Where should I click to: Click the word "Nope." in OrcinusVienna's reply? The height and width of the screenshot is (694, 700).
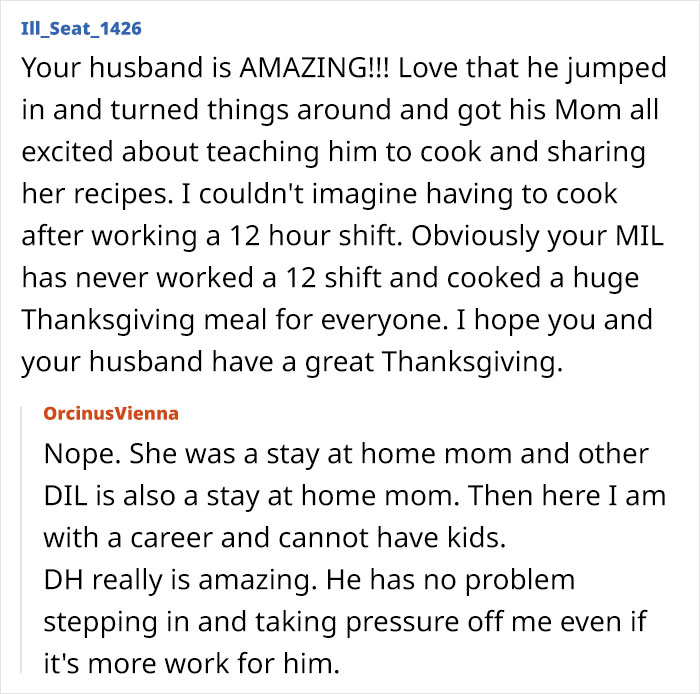click(x=77, y=454)
